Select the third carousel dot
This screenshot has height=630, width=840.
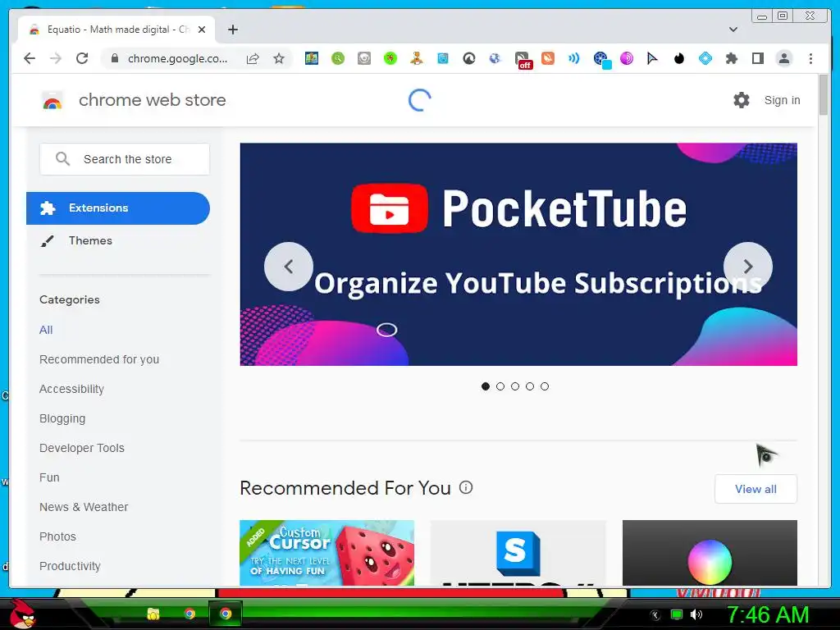click(515, 386)
